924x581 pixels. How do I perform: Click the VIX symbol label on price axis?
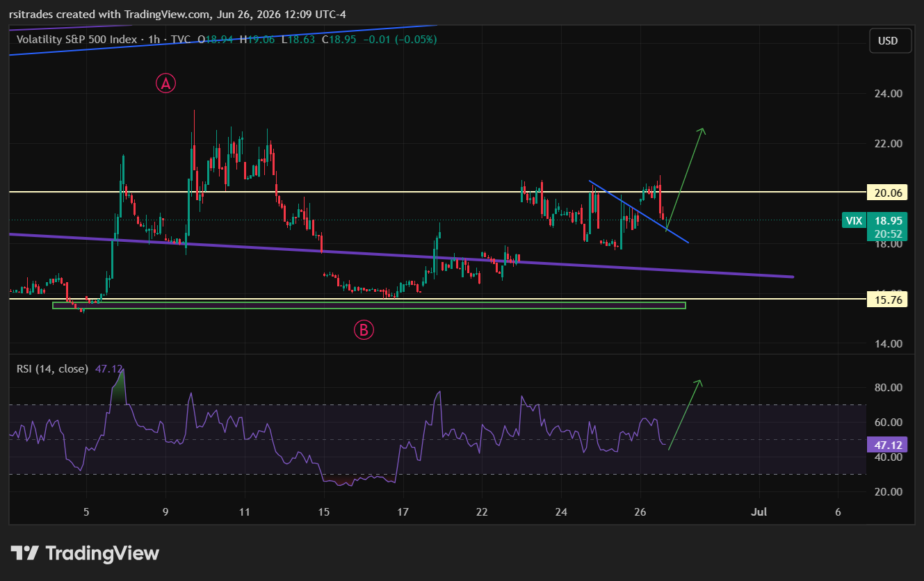point(854,220)
